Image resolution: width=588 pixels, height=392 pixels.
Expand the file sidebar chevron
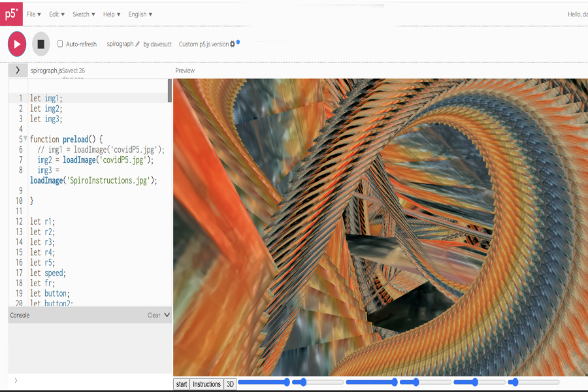17,70
